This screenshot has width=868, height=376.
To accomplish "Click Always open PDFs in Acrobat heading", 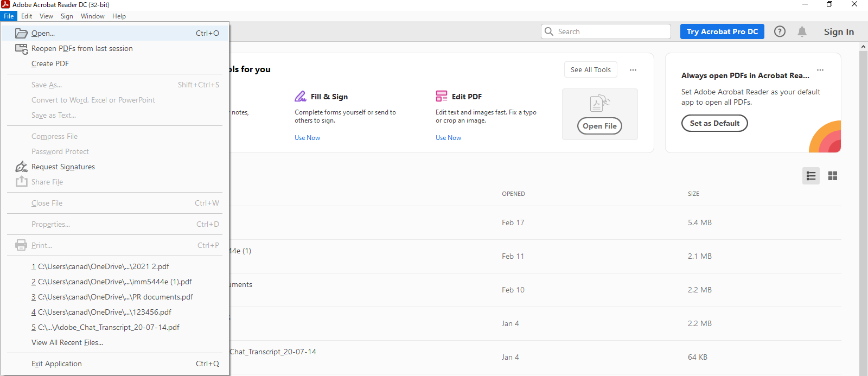I will pyautogui.click(x=745, y=75).
